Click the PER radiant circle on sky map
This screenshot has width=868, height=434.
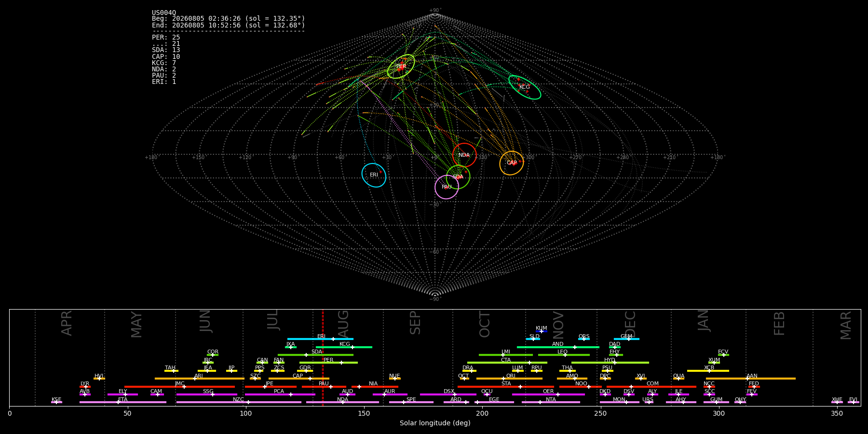point(401,67)
